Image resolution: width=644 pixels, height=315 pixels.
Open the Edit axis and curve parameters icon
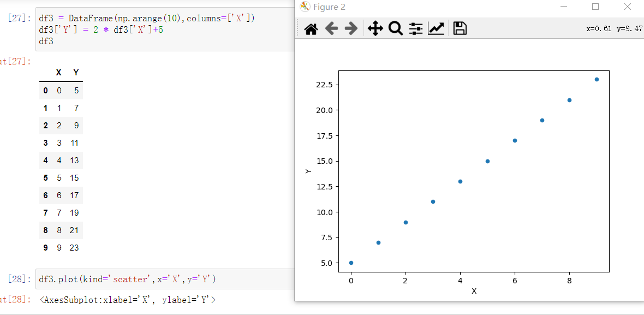pos(436,29)
